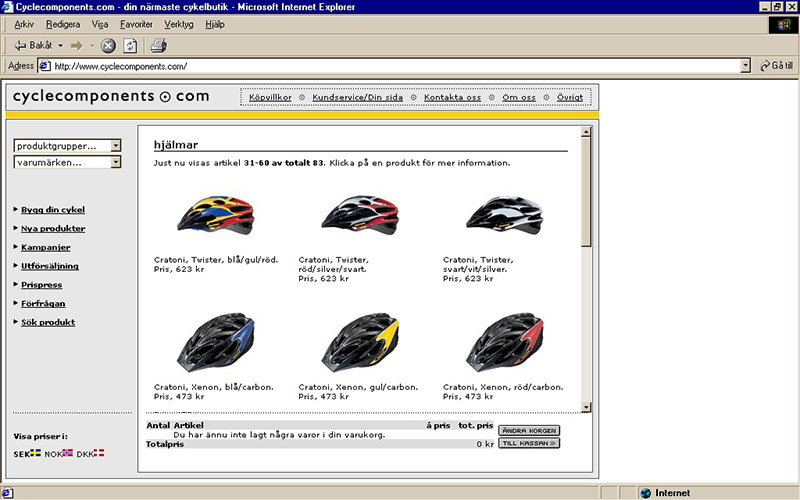The width and height of the screenshot is (800, 500).
Task: Click Till kassan button
Action: tap(529, 443)
